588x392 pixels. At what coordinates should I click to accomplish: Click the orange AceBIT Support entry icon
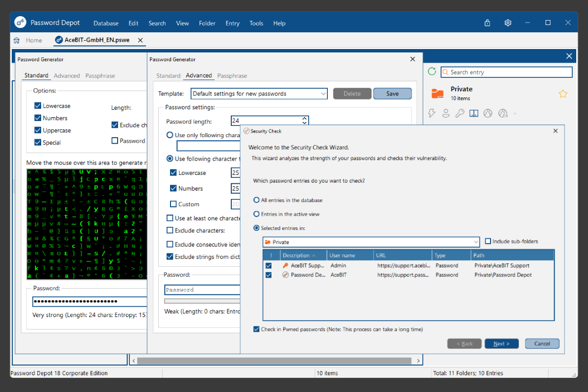(286, 266)
